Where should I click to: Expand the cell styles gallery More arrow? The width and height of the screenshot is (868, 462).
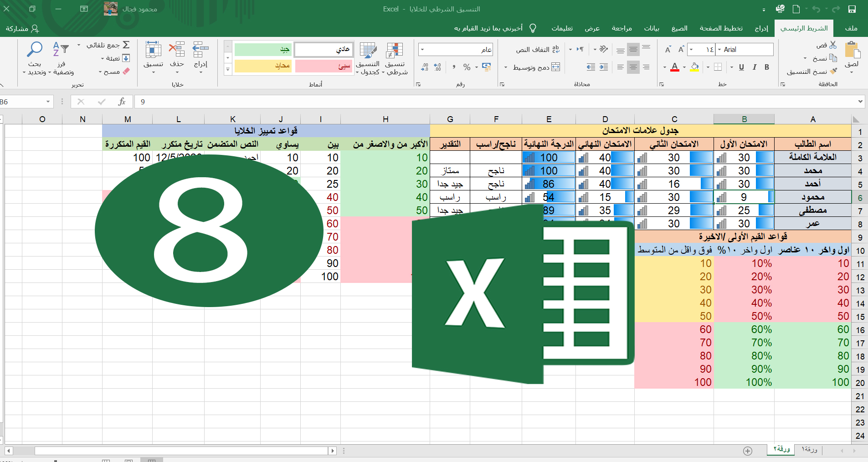(228, 70)
